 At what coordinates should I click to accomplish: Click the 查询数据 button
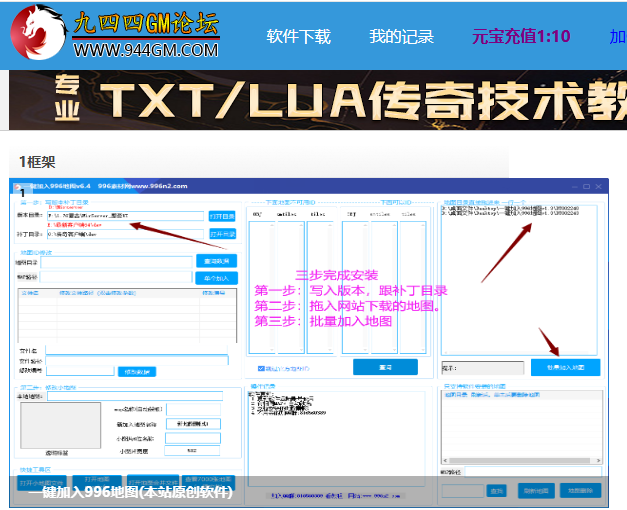(215, 261)
